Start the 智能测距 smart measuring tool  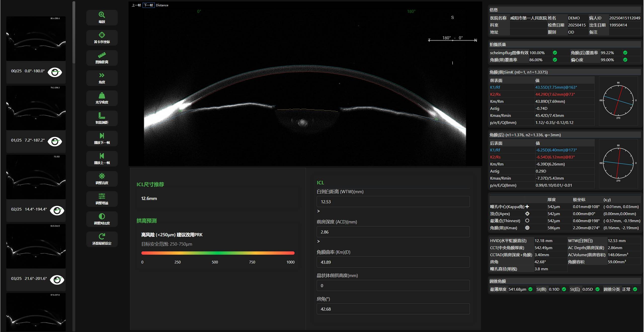coord(102,118)
